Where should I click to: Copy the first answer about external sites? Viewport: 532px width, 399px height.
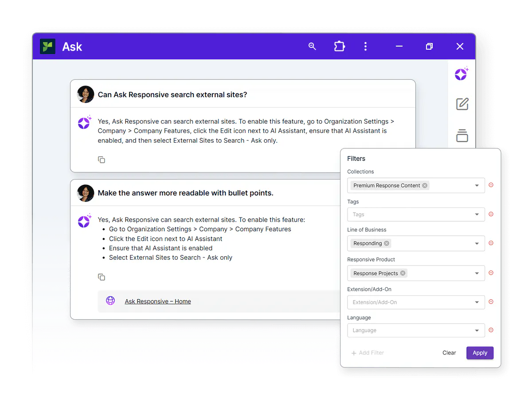click(x=102, y=160)
